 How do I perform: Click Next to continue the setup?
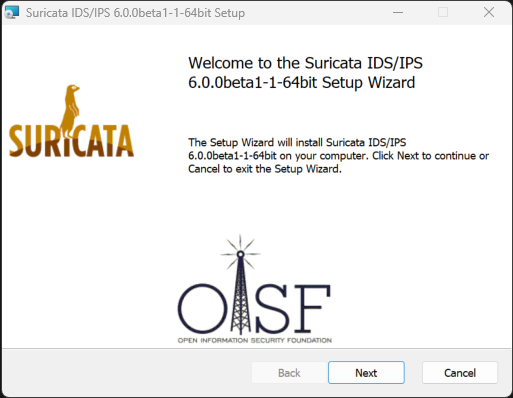tap(366, 373)
